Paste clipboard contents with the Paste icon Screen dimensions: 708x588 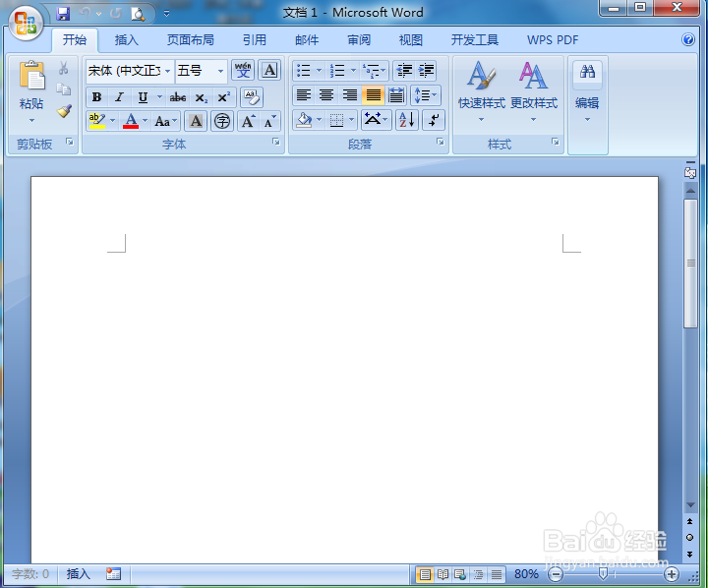[31, 76]
